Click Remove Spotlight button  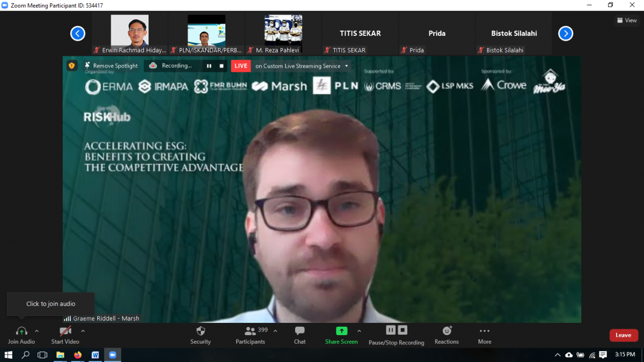(111, 65)
